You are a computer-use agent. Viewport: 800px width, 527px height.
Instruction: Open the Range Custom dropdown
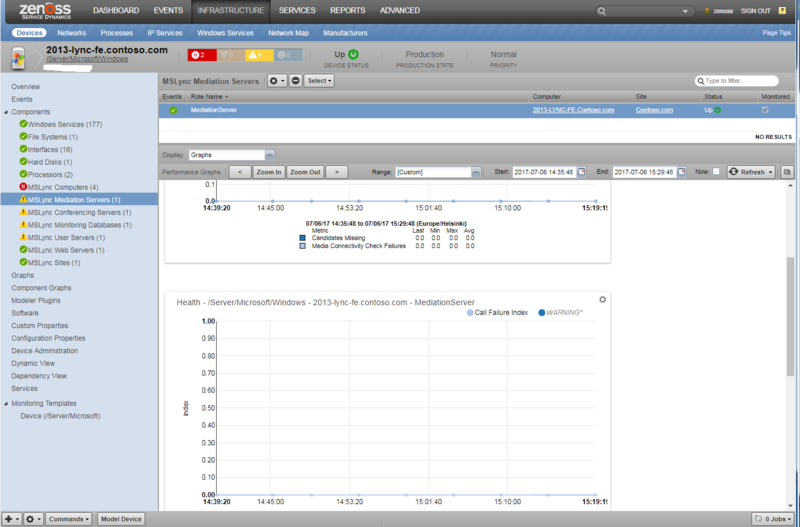pyautogui.click(x=438, y=172)
